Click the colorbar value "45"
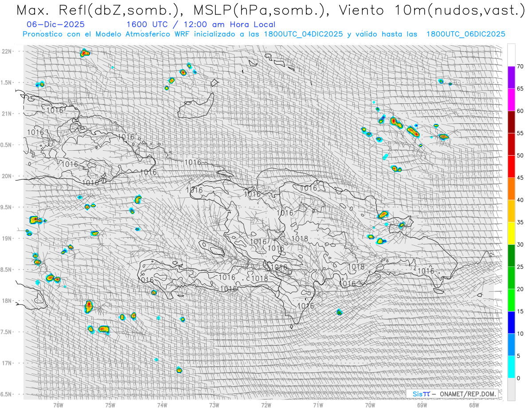Screen dimensions: 532x411 click(520, 178)
